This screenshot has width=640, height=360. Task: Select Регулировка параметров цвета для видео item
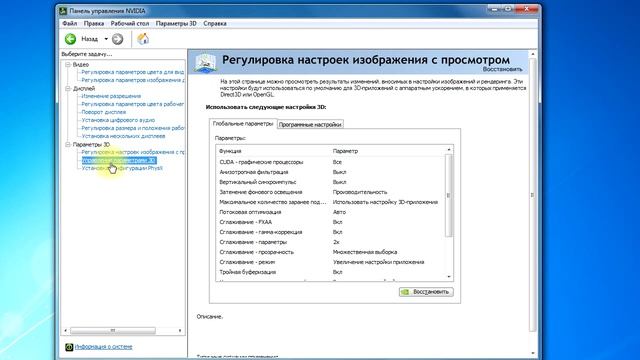(133, 72)
